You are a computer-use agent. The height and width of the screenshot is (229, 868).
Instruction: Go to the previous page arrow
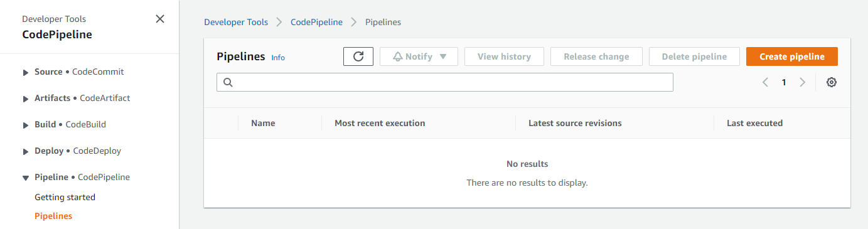(765, 82)
